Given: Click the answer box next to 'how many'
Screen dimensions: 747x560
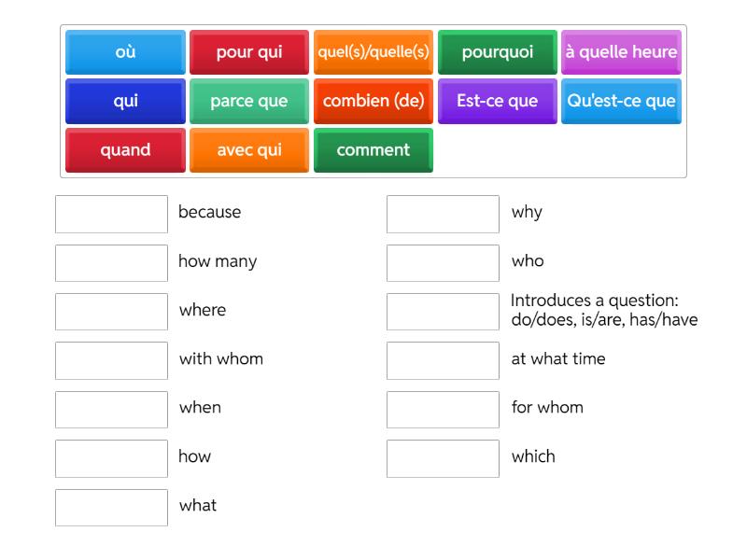Looking at the screenshot, I should pos(111,263).
